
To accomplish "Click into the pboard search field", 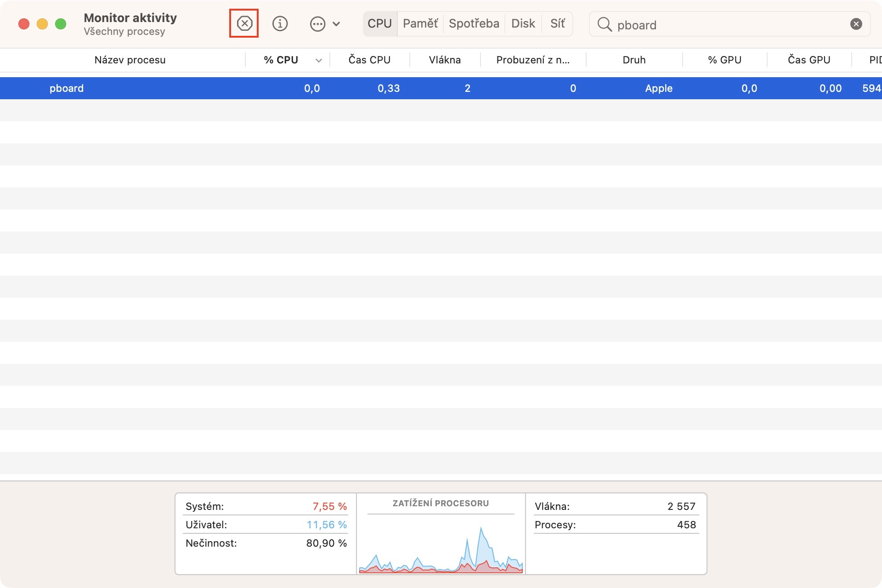I will tap(726, 25).
